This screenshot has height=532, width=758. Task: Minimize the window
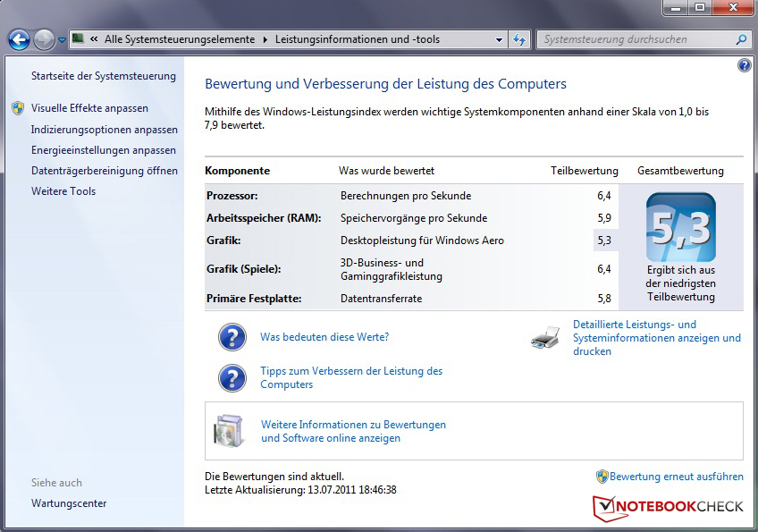click(676, 8)
